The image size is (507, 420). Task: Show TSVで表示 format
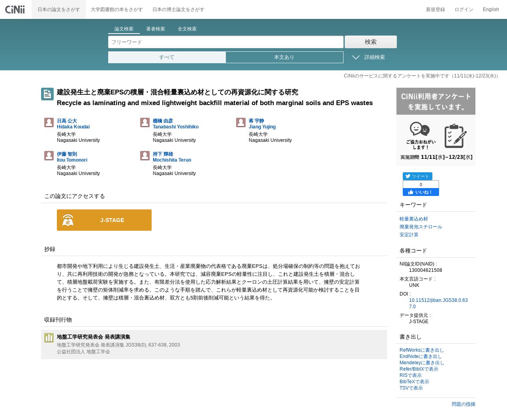pyautogui.click(x=411, y=388)
